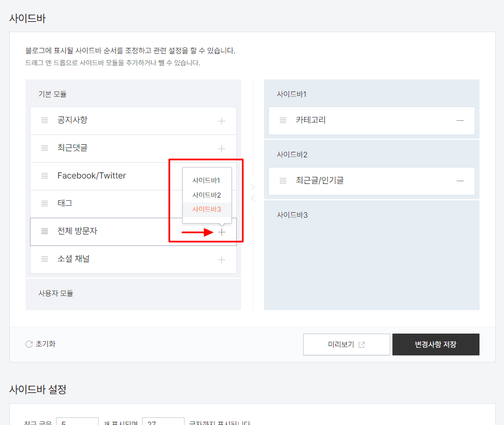
Task: Open preview using the 미리보기 button
Action: (347, 344)
